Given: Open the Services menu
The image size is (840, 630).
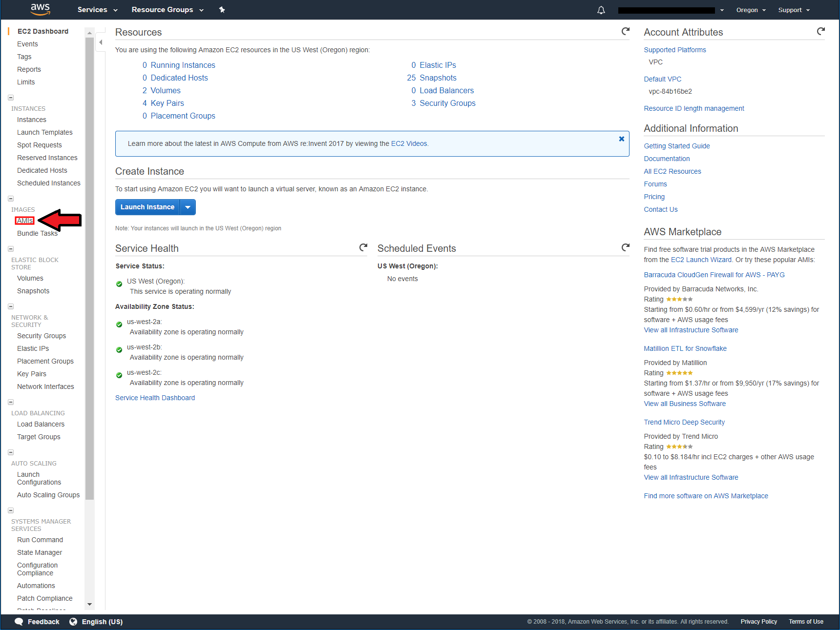Looking at the screenshot, I should (97, 10).
